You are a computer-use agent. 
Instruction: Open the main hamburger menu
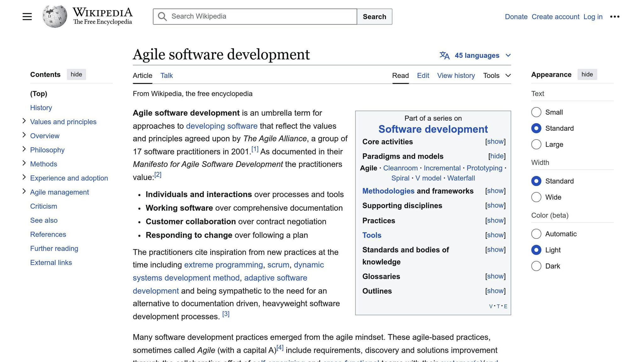pyautogui.click(x=27, y=16)
